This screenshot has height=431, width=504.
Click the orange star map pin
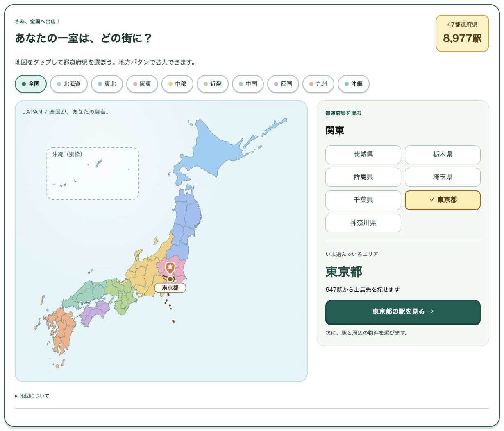pyautogui.click(x=170, y=268)
